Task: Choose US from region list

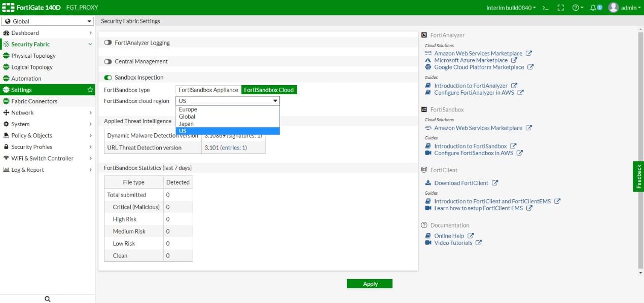Action: [228, 131]
